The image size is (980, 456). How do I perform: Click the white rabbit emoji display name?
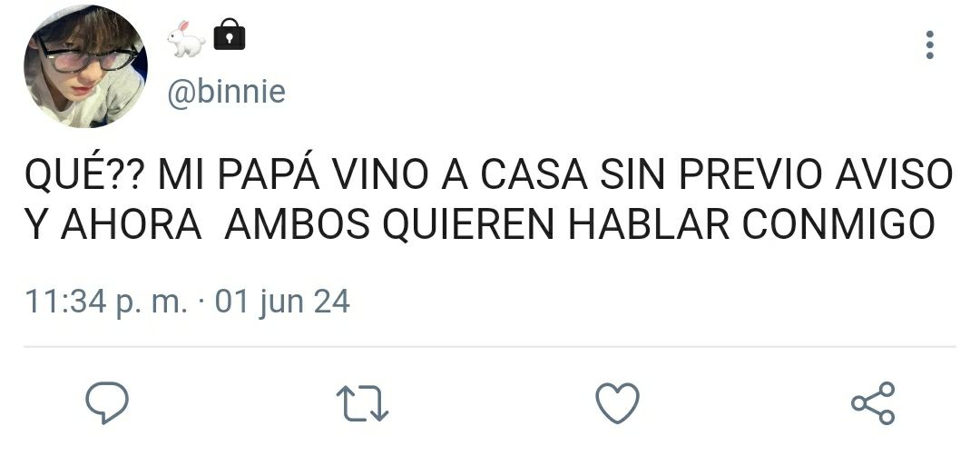[186, 38]
